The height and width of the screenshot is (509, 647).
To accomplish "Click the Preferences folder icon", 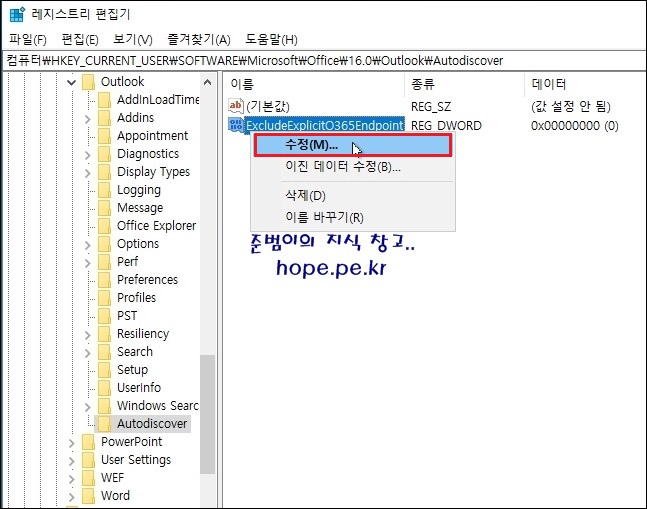I will pyautogui.click(x=104, y=280).
